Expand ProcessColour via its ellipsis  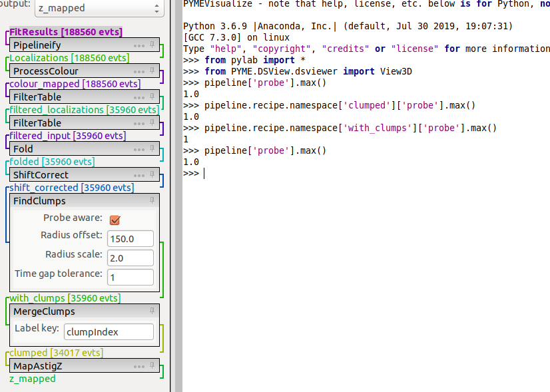point(139,71)
